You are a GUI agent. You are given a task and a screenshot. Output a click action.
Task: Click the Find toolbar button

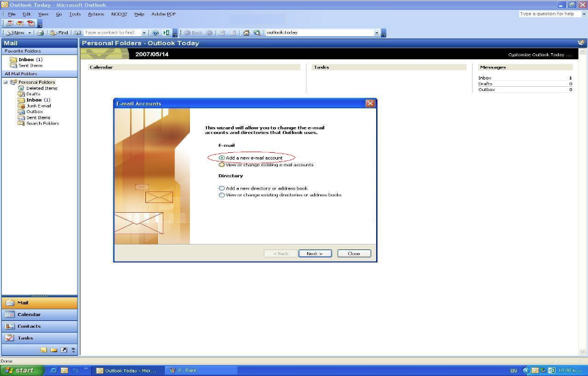59,32
